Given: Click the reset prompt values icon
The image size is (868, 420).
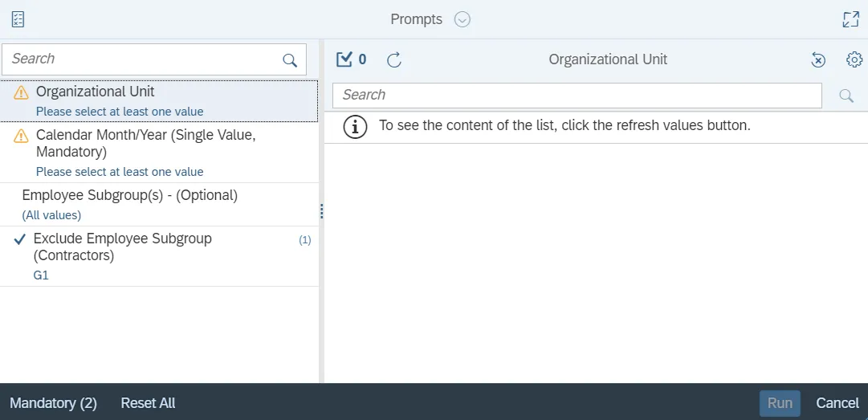Looking at the screenshot, I should 817,59.
